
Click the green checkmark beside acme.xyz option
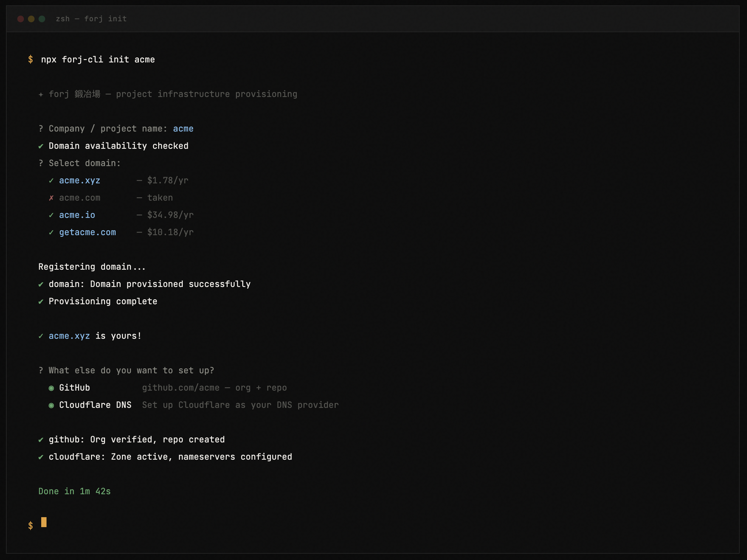[51, 181]
